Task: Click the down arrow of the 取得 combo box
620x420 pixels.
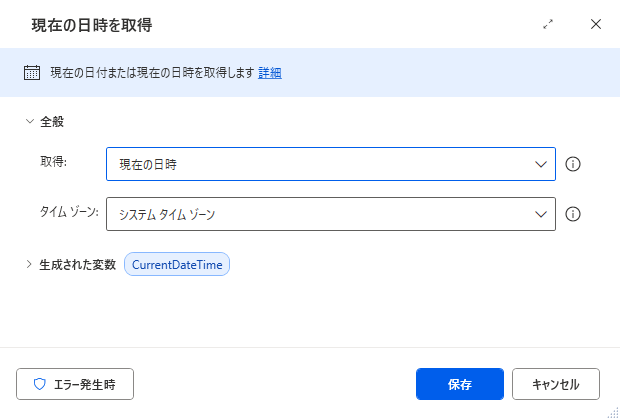Action: click(541, 164)
